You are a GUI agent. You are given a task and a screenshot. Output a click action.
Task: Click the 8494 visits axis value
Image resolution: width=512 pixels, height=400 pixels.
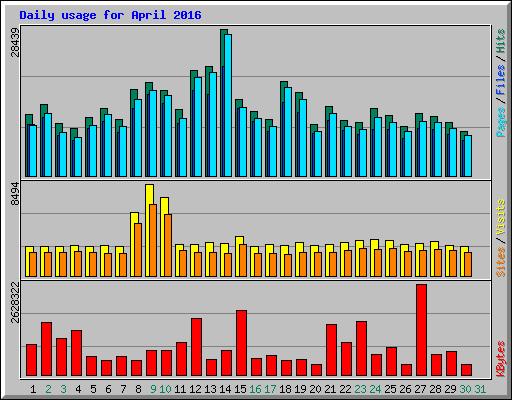15,194
